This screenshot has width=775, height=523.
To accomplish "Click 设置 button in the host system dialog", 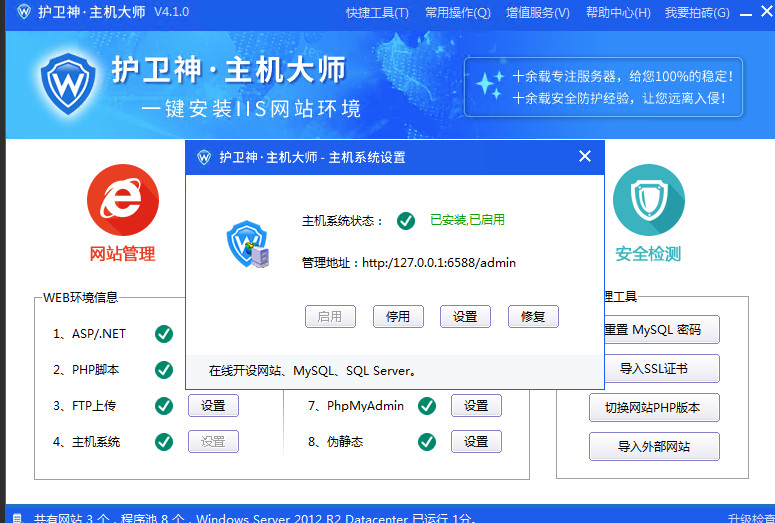I will tap(465, 316).
